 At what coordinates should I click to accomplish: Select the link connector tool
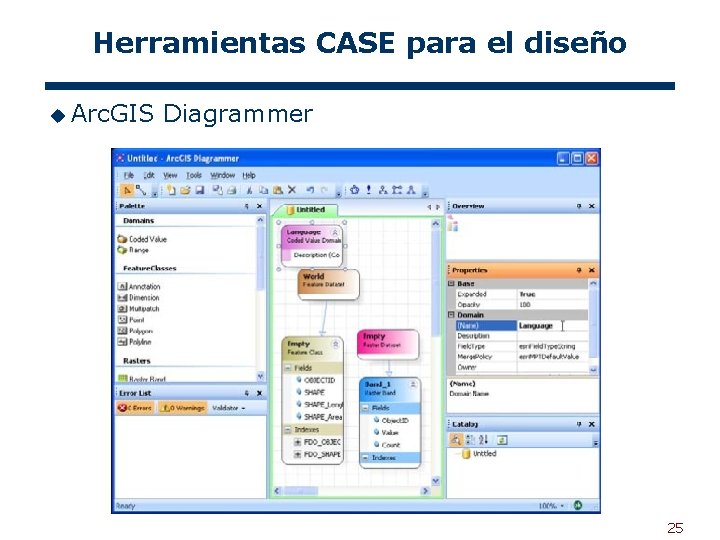141,190
